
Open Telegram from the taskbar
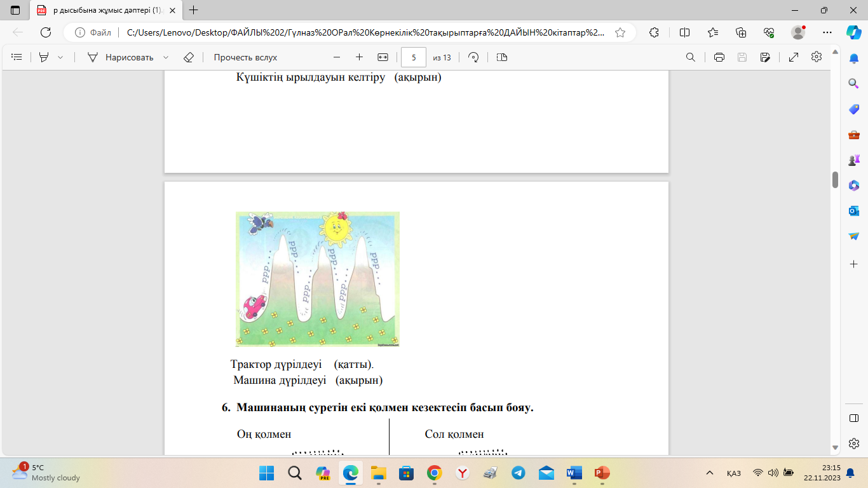pyautogui.click(x=519, y=473)
